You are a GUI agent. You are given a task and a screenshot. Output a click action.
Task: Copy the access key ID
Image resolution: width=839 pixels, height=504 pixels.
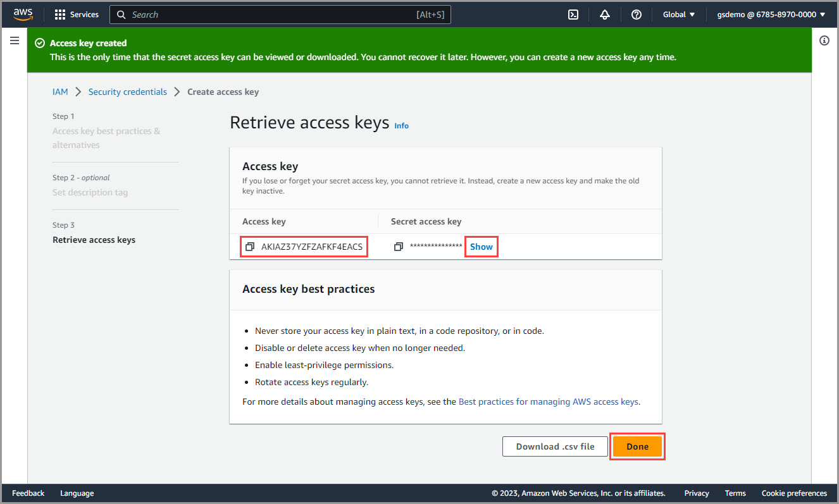(250, 247)
